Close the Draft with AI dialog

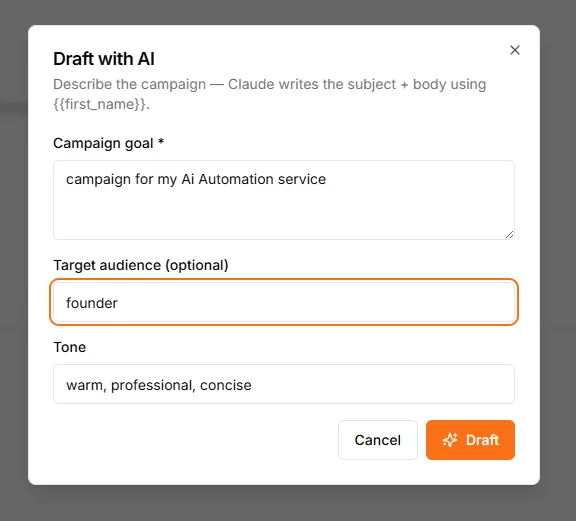(x=515, y=50)
